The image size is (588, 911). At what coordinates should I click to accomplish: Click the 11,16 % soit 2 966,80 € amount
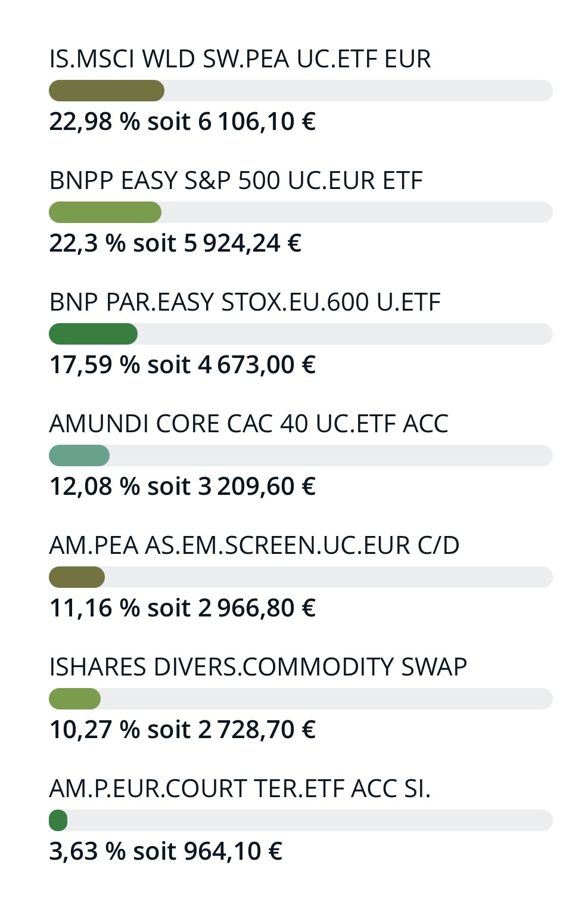182,608
